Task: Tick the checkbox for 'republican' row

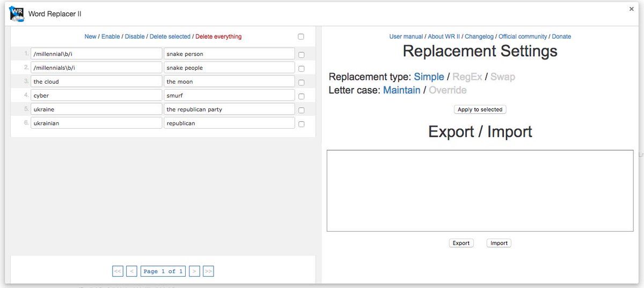Action: (x=301, y=124)
